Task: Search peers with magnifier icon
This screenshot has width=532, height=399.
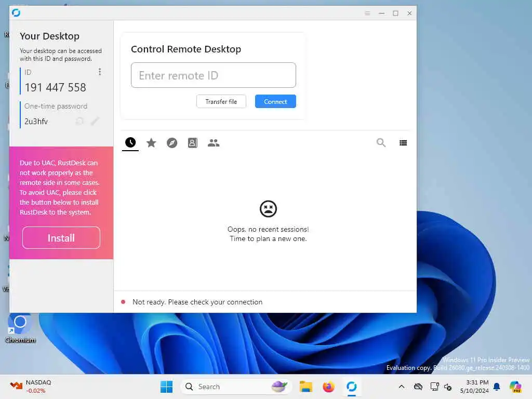Action: [381, 143]
